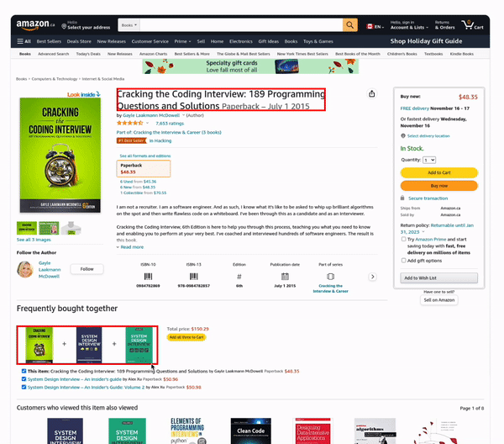Open See all formats and editions link

click(145, 156)
